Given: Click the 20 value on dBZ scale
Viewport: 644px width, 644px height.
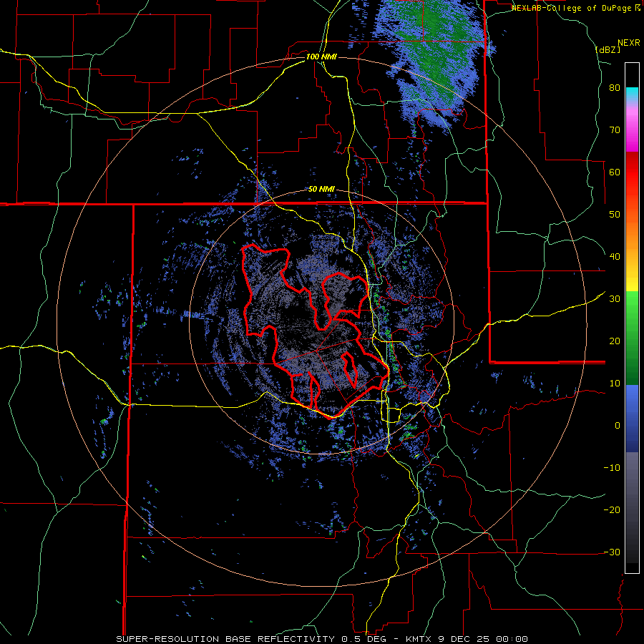Looking at the screenshot, I should click(x=615, y=341).
